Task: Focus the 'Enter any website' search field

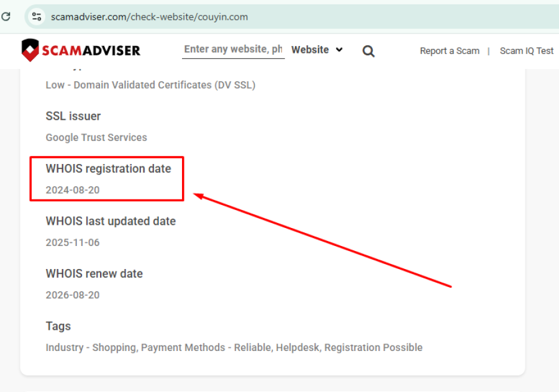Action: 233,49
